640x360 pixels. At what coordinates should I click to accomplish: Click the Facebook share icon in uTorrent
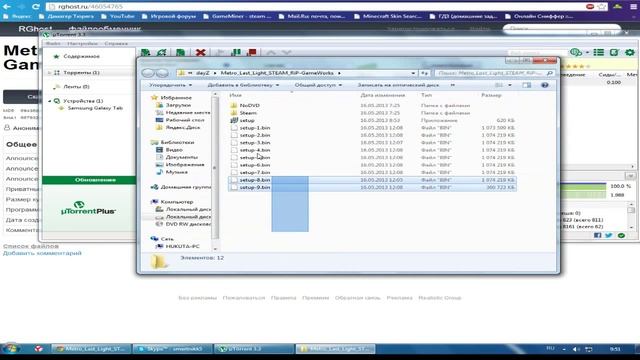[x=598, y=236]
